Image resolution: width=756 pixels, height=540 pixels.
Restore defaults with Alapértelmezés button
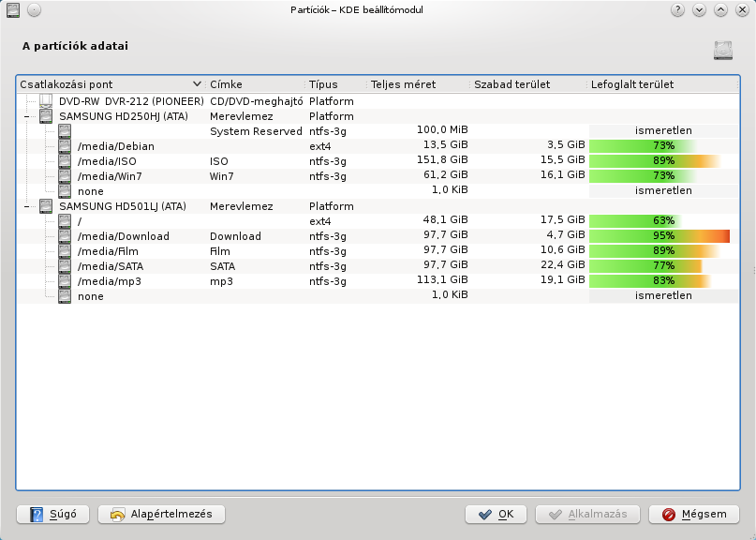pos(161,515)
